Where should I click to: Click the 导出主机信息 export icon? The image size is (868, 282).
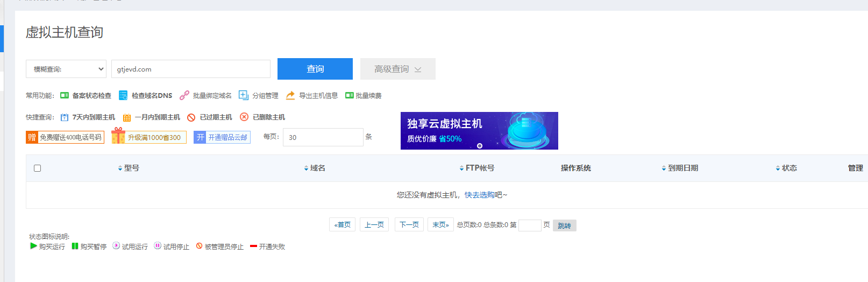(290, 95)
